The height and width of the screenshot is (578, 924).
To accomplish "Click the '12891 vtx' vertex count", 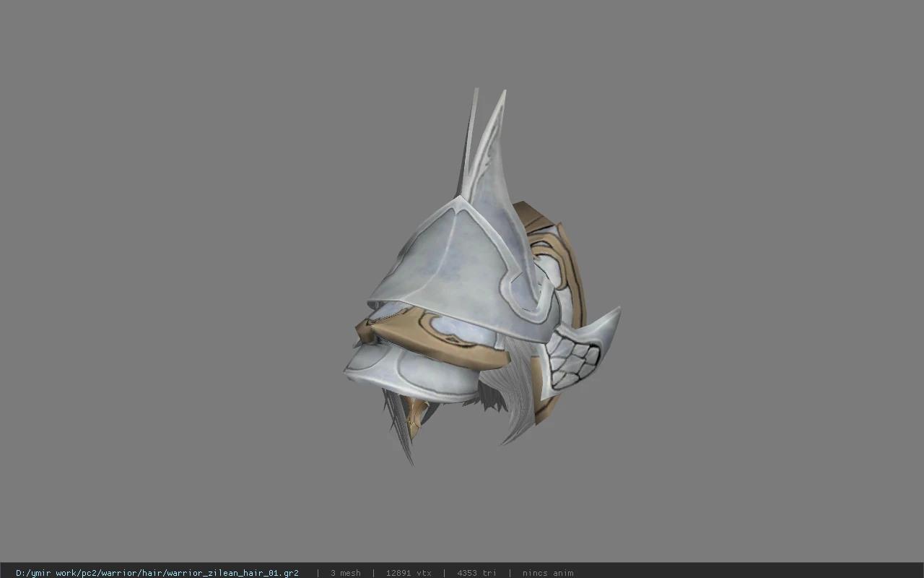I will click(409, 573).
